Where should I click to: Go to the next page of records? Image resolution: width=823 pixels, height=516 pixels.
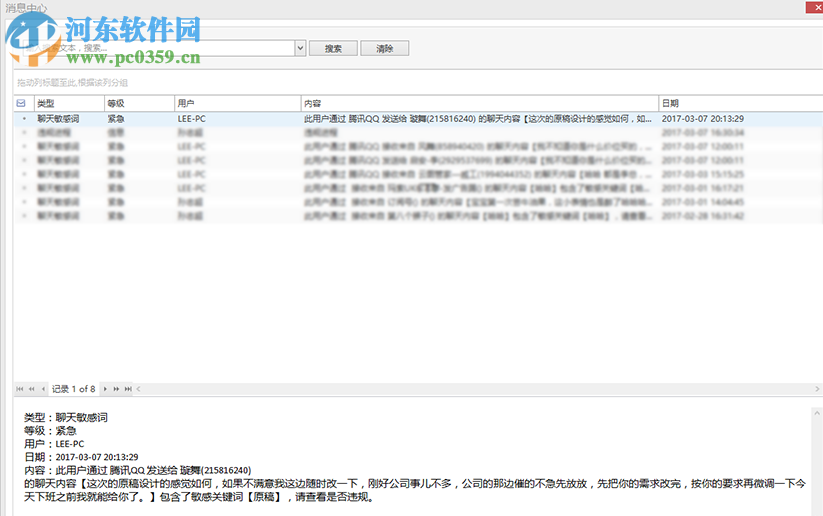coord(116,389)
